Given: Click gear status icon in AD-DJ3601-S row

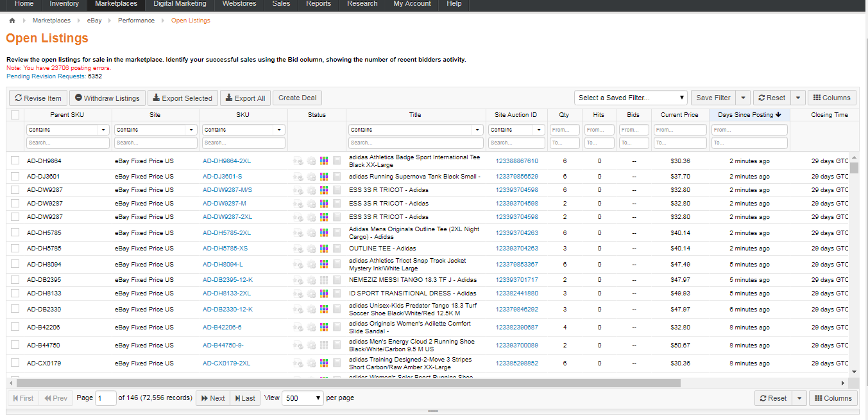Looking at the screenshot, I should pos(311,177).
